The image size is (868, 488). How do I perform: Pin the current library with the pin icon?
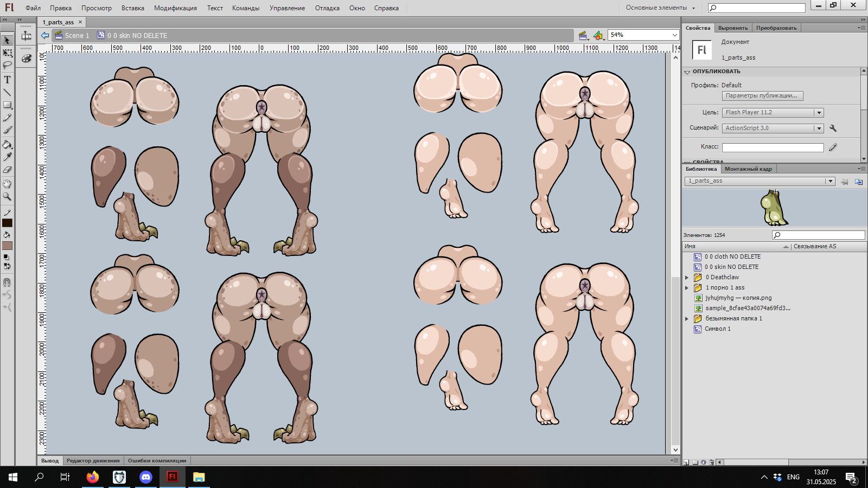(845, 182)
